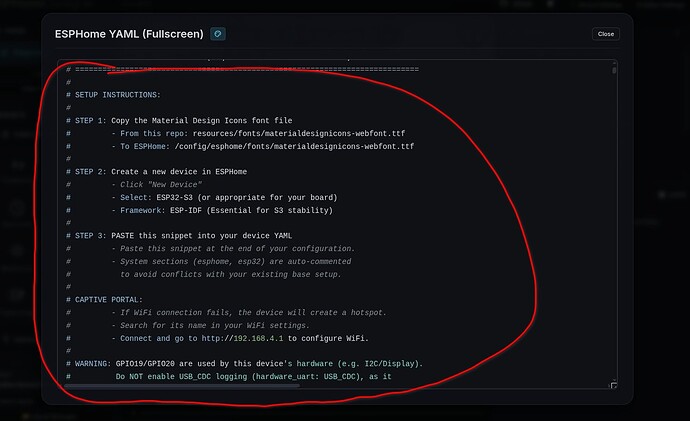Click the horizontal scrollbar at code bottom
The image size is (690, 421).
click(x=183, y=386)
